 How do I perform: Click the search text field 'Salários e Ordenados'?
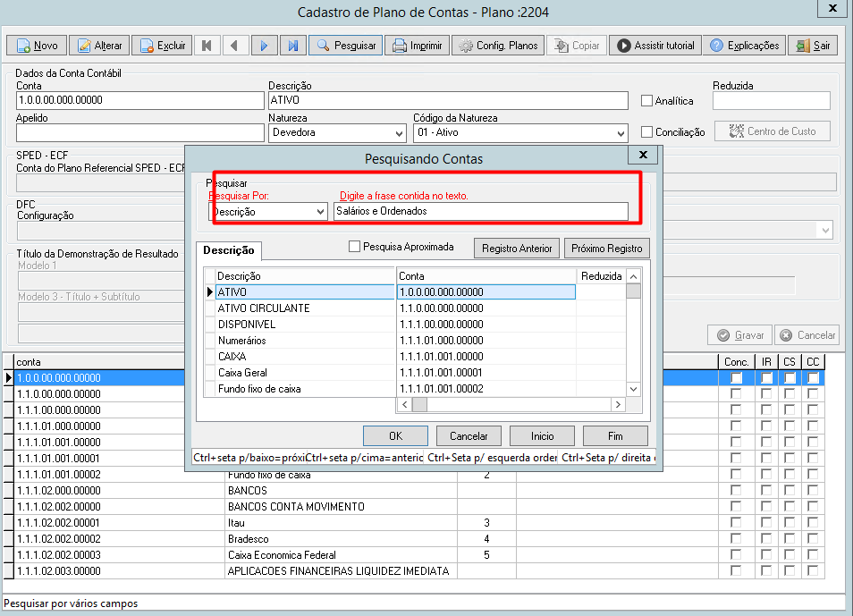click(481, 211)
